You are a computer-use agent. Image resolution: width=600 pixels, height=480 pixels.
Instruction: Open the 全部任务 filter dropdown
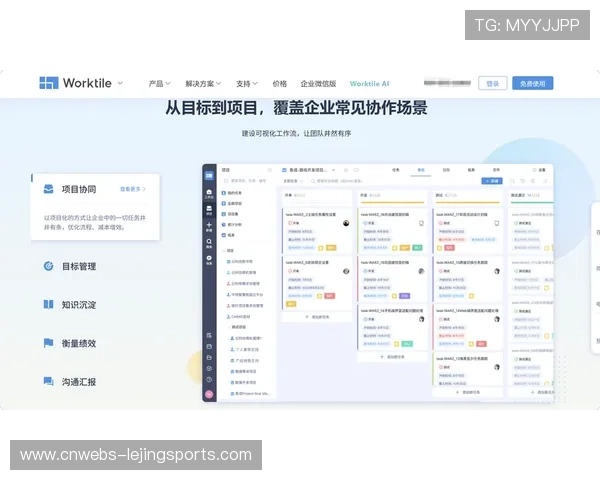click(293, 181)
